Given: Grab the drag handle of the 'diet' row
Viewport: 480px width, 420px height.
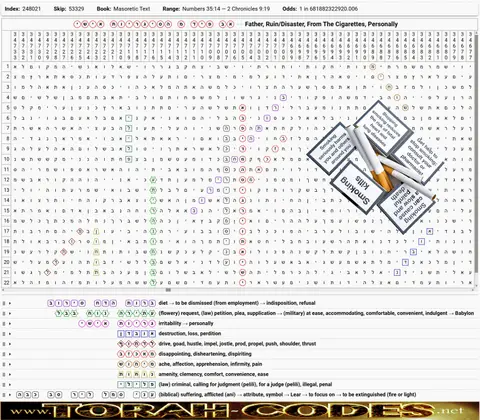Looking at the screenshot, I should coord(4,303).
